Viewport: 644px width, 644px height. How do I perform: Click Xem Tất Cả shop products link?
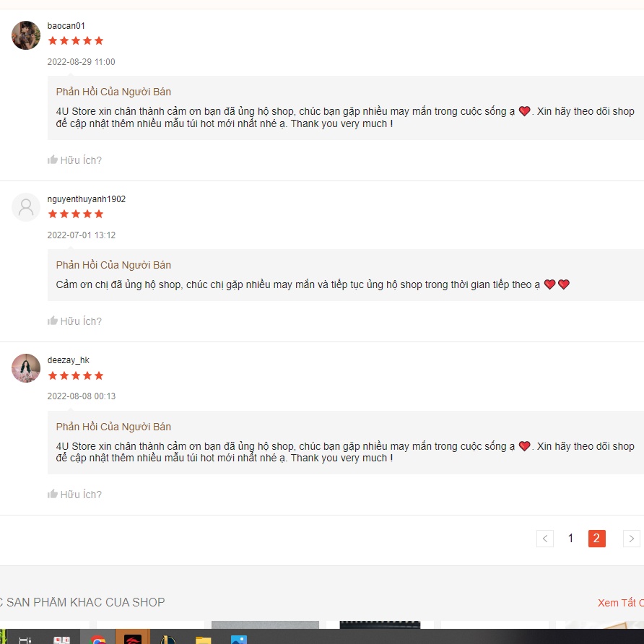(621, 603)
